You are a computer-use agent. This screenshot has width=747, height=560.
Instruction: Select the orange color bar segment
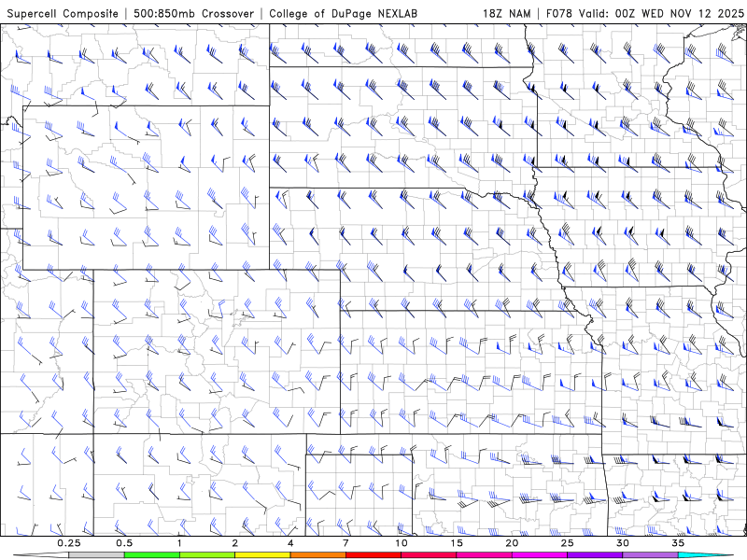(x=317, y=555)
